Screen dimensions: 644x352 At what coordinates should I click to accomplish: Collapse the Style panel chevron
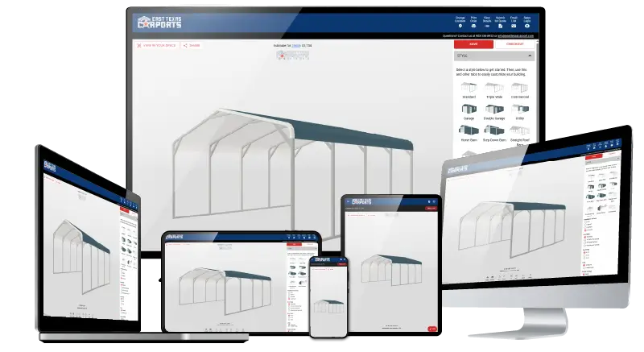(x=530, y=56)
